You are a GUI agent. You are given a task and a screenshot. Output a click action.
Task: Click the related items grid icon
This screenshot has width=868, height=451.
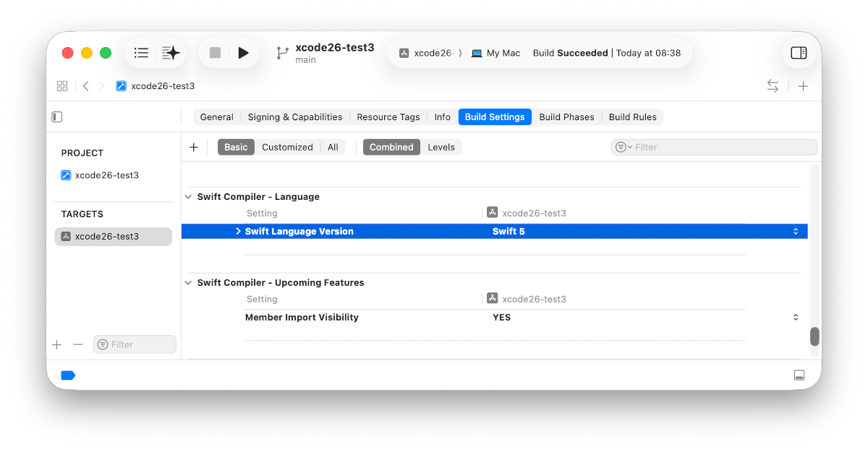pyautogui.click(x=62, y=86)
